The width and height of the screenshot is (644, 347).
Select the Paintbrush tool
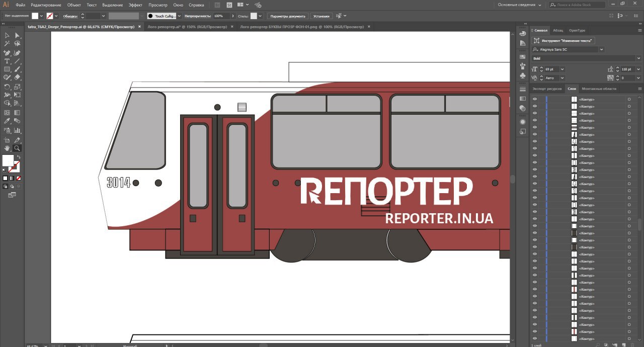[x=17, y=69]
